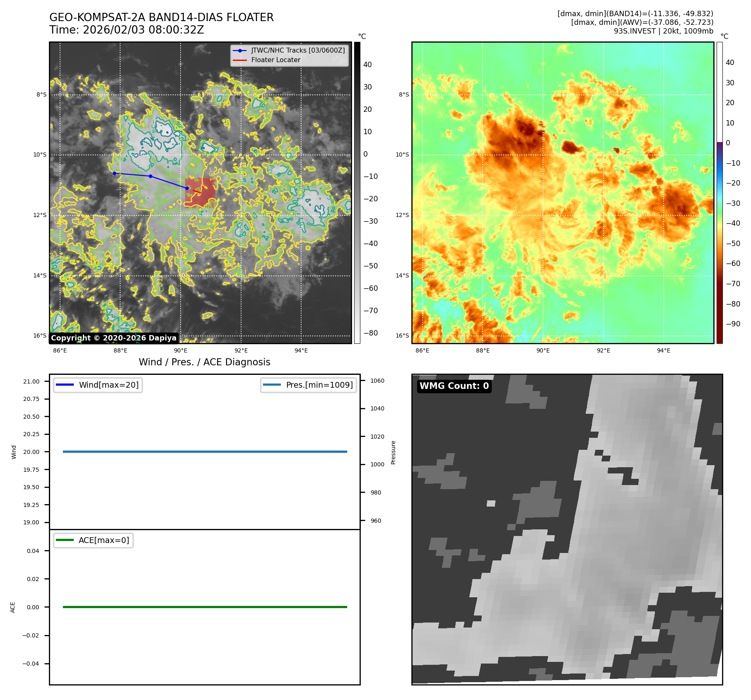Click the Time 2026/02/03 08:00:32Z text
The height and width of the screenshot is (700, 751).
point(126,30)
